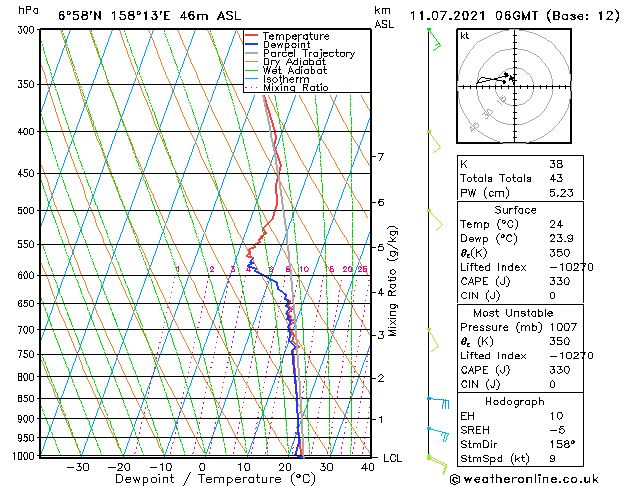The image size is (629, 486).
Task: Click the wind barb at 300 hPa level
Action: [x=433, y=39]
